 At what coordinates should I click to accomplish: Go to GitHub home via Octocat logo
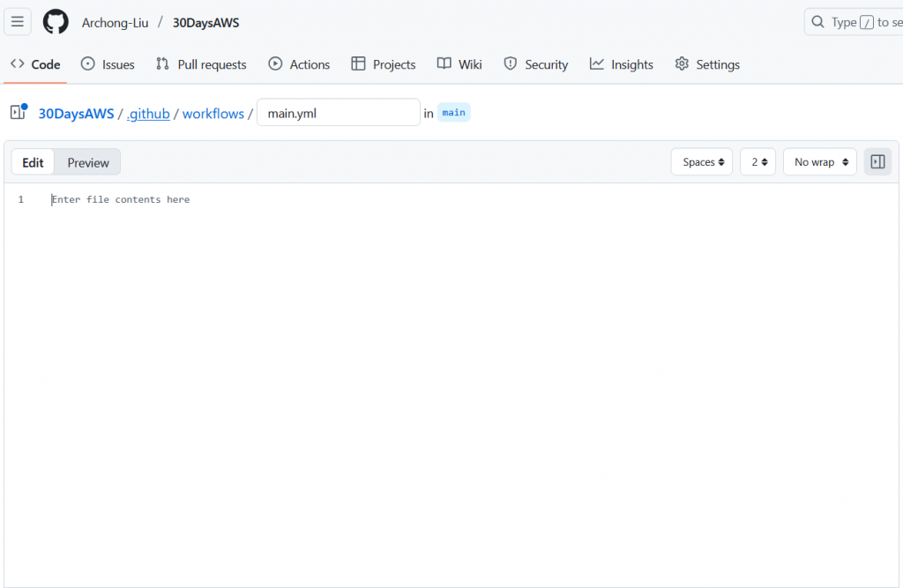[x=56, y=22]
